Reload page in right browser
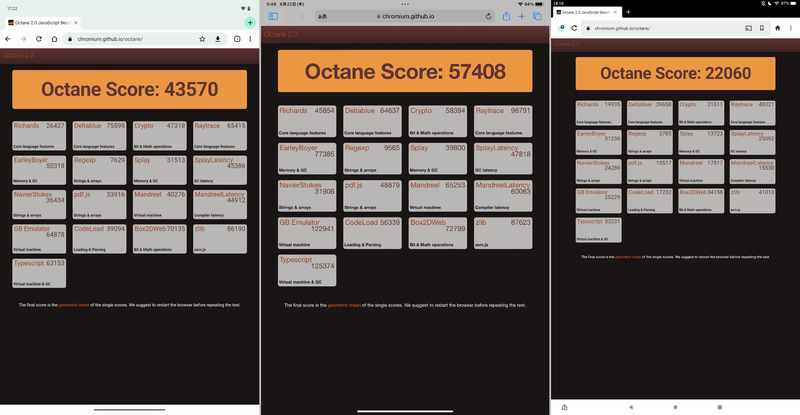800x415 pixels. [x=574, y=28]
